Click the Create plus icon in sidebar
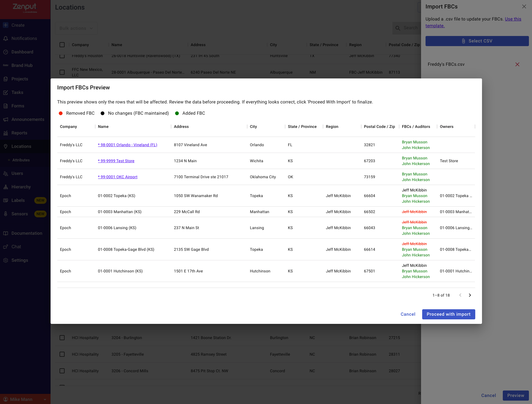Image resolution: width=532 pixels, height=404 pixels. point(6,25)
